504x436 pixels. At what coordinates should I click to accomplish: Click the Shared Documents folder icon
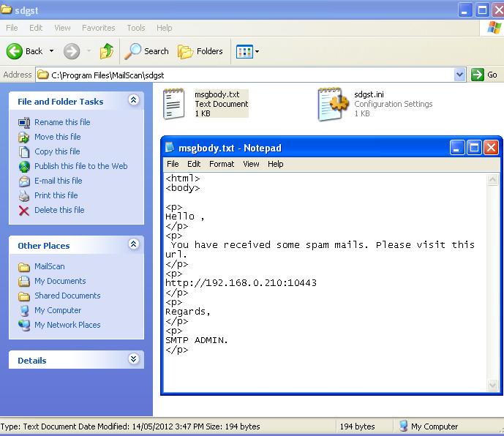(x=24, y=296)
